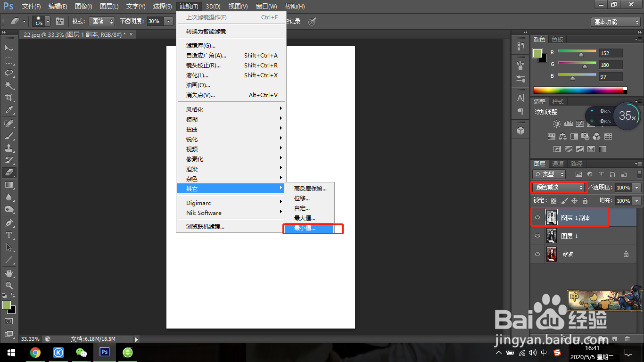
Task: Toggle lock all for layer
Action: pos(585,201)
